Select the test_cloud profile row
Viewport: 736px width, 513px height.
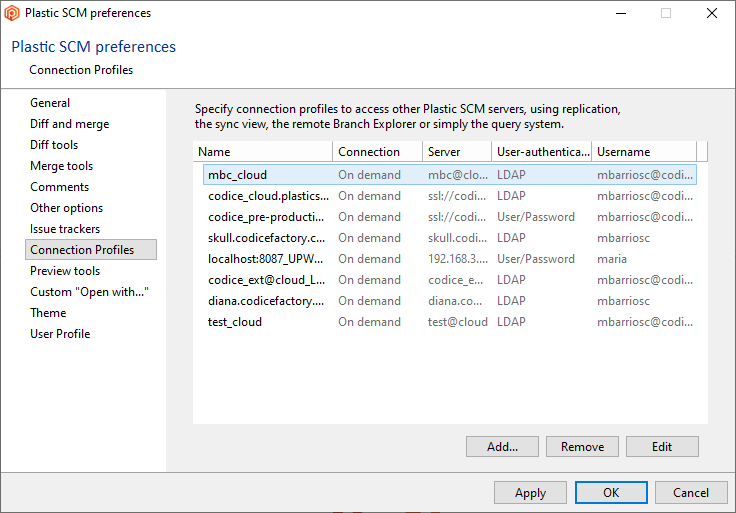coord(450,322)
